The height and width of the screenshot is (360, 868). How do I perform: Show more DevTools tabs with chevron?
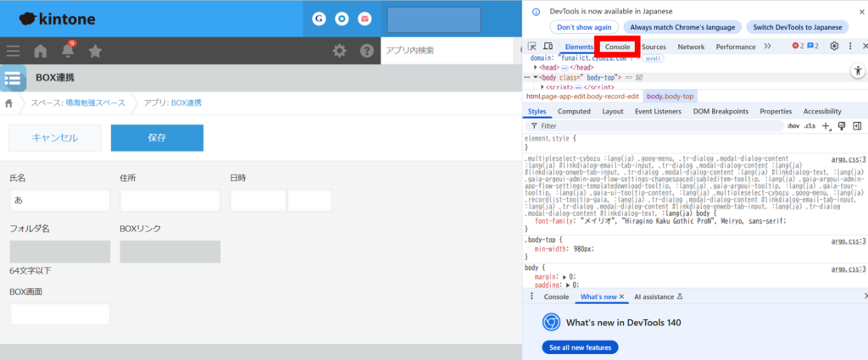point(767,47)
